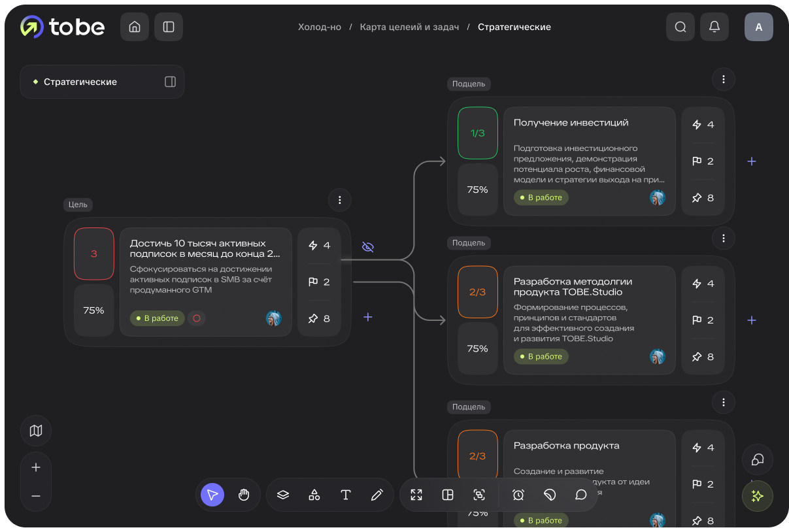Image resolution: width=789 pixels, height=532 pixels.
Task: Click flag icon in 'Получение инвестиций' card
Action: [696, 161]
